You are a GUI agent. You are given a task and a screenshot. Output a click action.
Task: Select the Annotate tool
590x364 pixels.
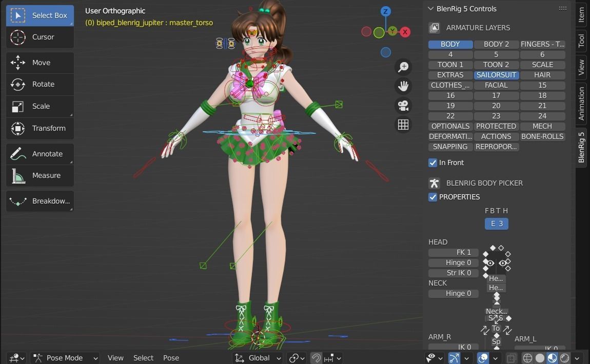pyautogui.click(x=40, y=154)
